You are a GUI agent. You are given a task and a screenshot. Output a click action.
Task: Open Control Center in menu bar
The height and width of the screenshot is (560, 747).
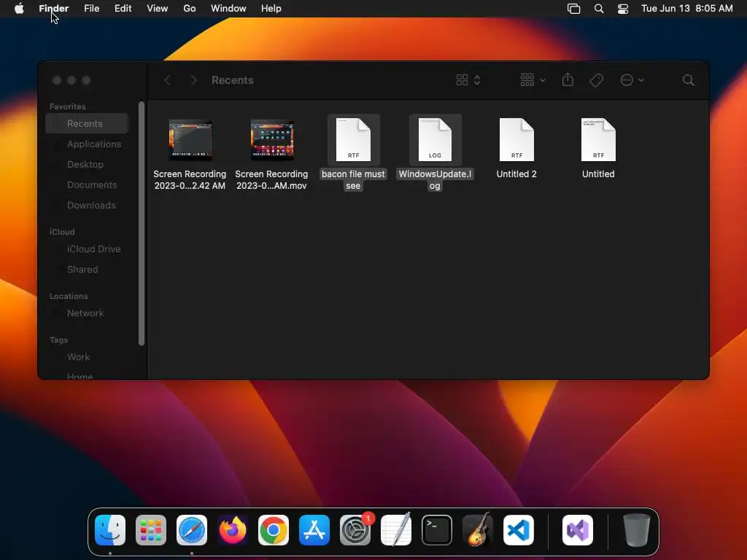[x=623, y=9]
